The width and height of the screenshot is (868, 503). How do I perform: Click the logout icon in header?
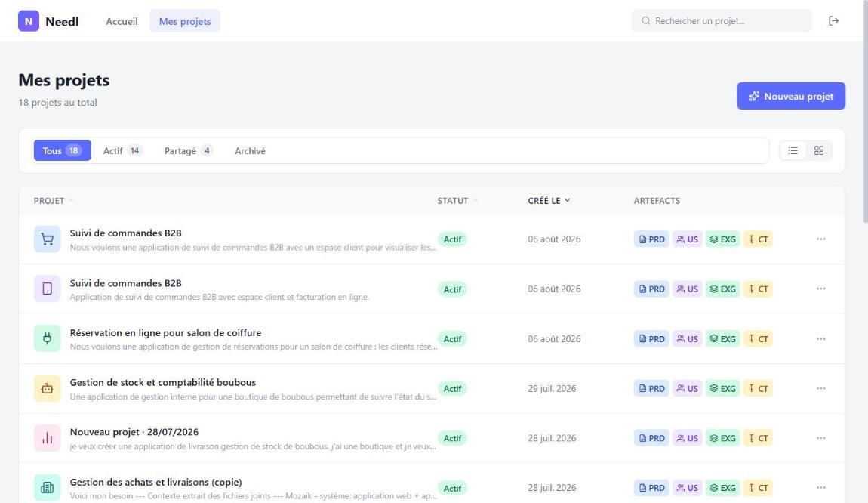[x=834, y=21]
